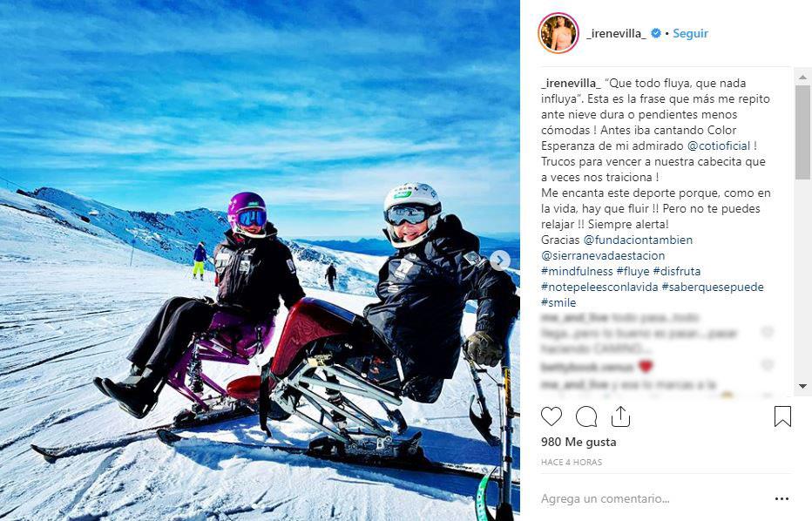The image size is (812, 521).
Task: Click the comments scrollbar up arrow
Action: 802,78
